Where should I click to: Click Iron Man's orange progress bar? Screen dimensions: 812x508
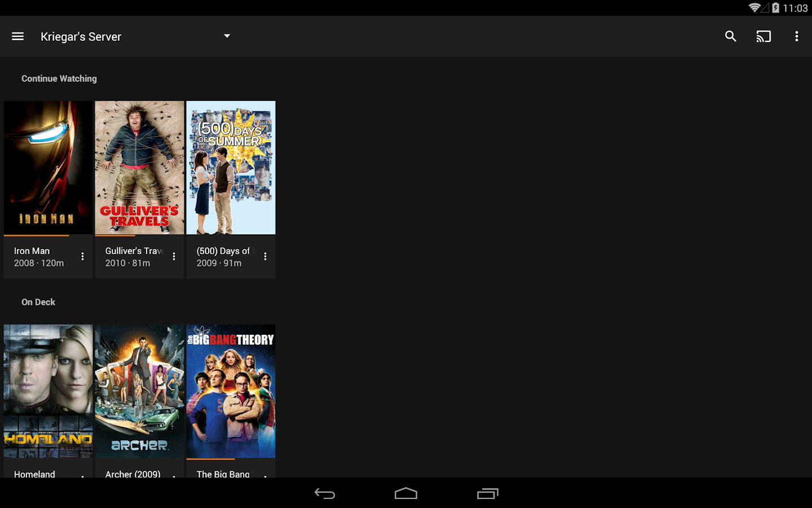click(36, 235)
